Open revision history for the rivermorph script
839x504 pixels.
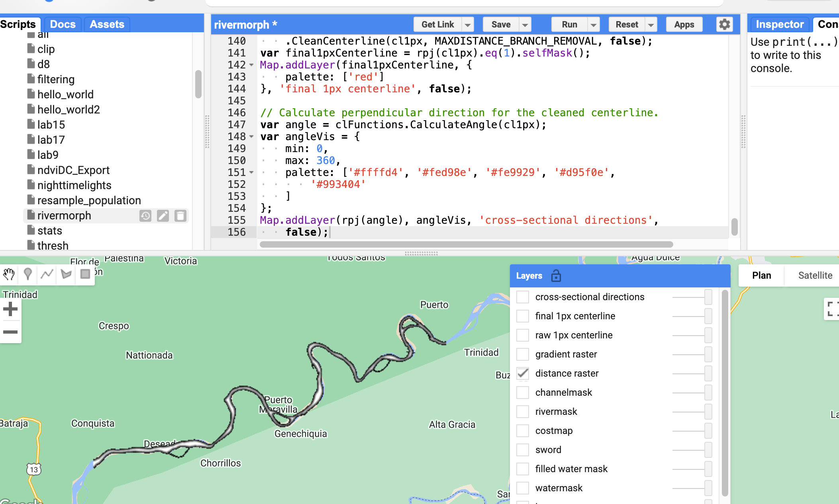[x=145, y=216]
